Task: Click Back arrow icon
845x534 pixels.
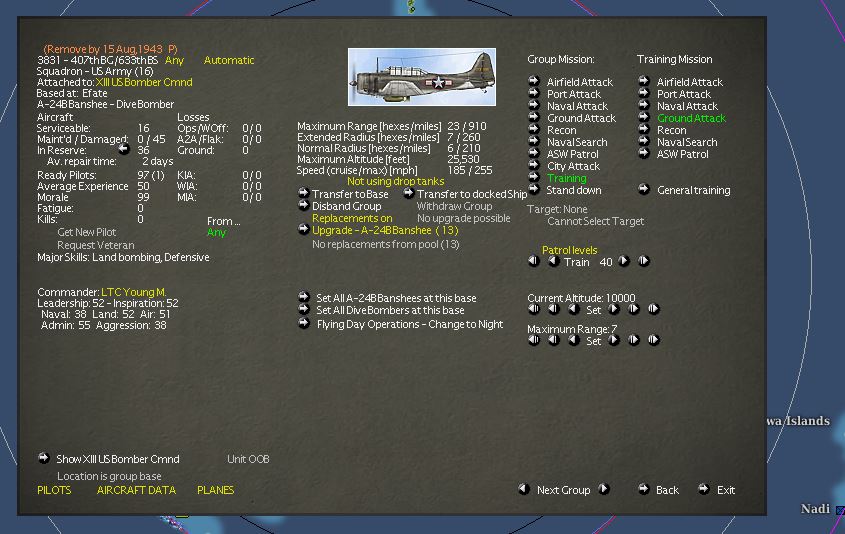Action: point(643,489)
